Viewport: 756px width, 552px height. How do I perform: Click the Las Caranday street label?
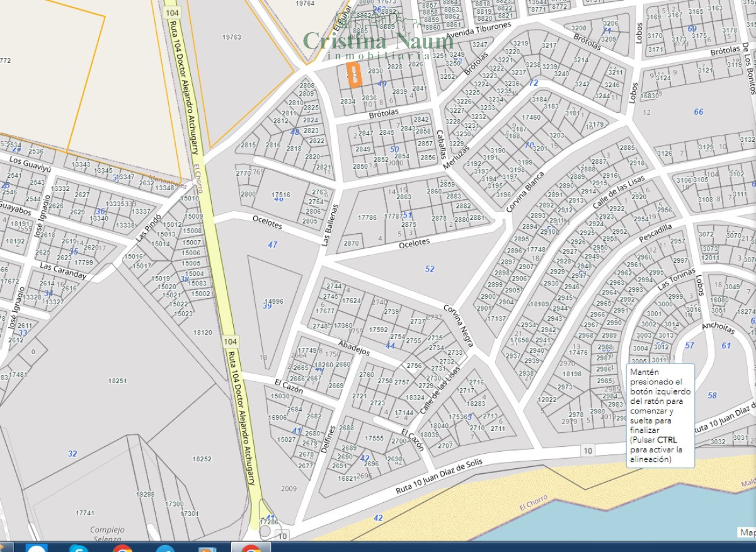[x=63, y=270]
